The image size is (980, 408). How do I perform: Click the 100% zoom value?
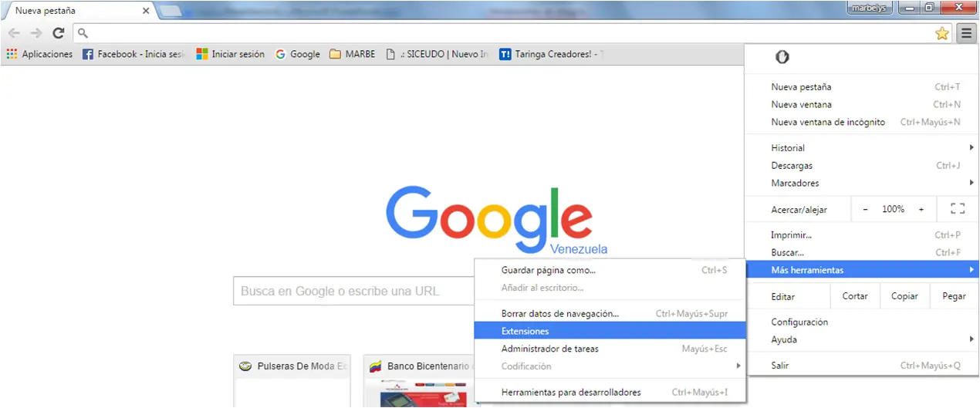pos(893,209)
